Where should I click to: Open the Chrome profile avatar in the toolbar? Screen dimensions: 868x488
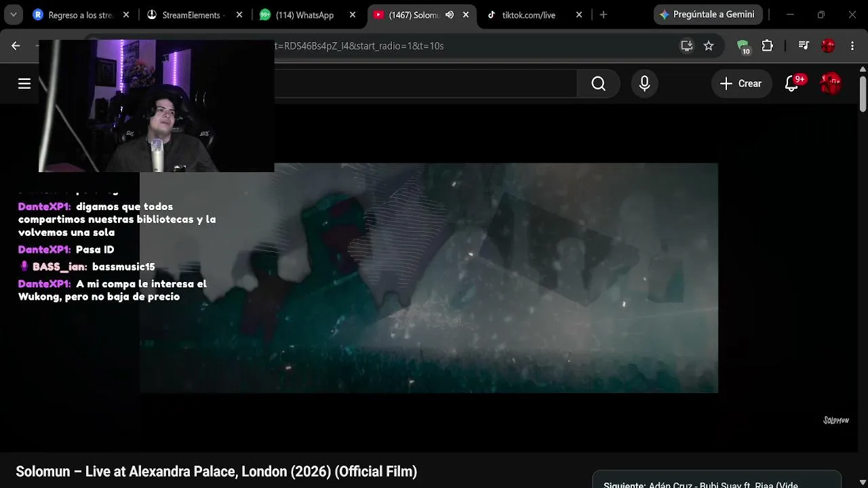click(828, 45)
